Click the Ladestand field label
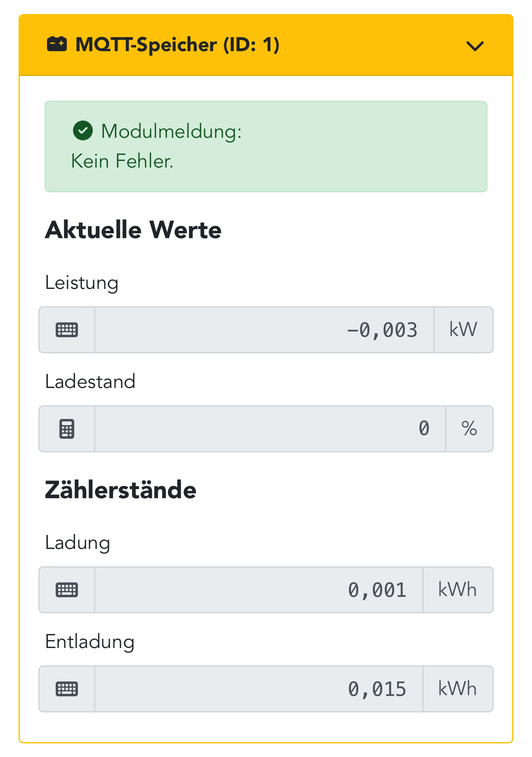532x757 pixels. tap(90, 381)
